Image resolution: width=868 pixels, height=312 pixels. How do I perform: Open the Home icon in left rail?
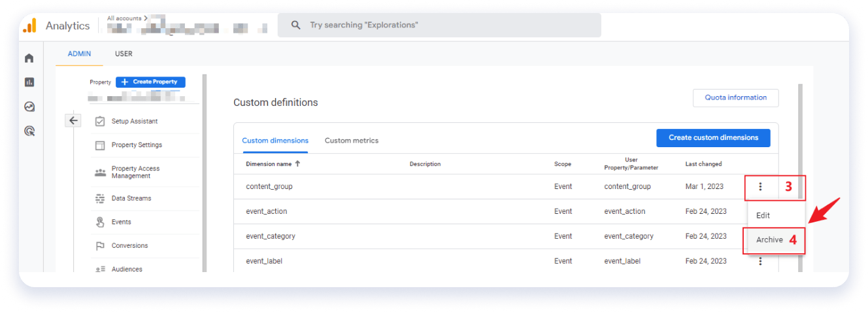pyautogui.click(x=29, y=58)
